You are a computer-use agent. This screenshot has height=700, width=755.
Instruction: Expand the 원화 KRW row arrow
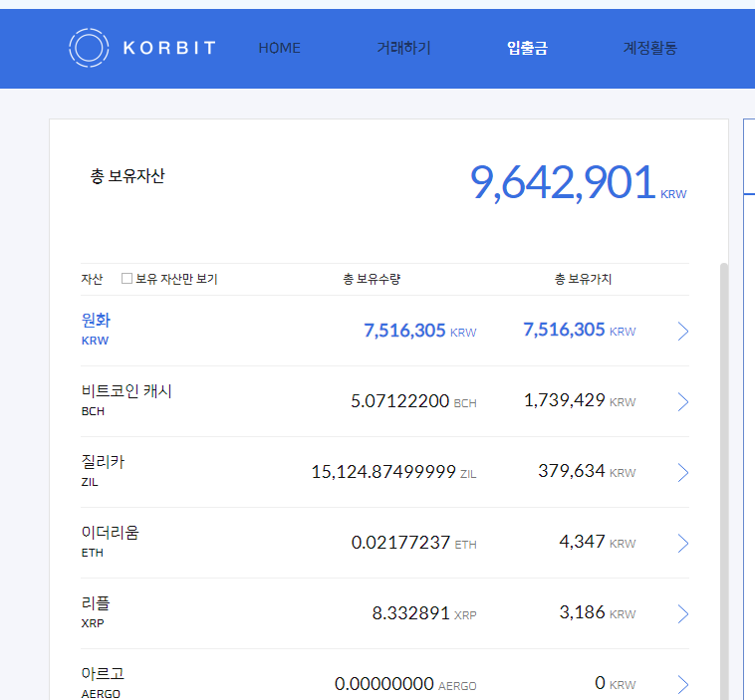click(x=682, y=332)
